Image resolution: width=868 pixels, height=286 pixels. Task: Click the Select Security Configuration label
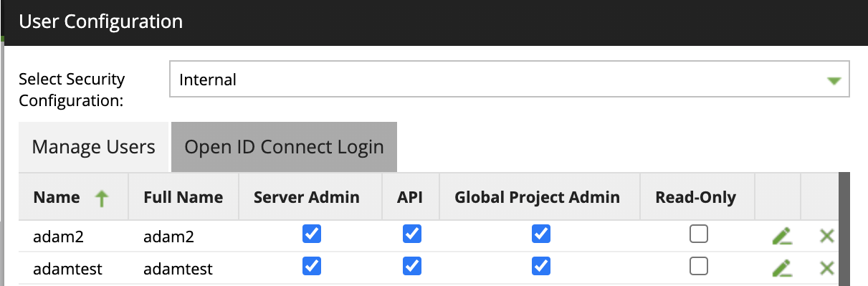(x=72, y=90)
